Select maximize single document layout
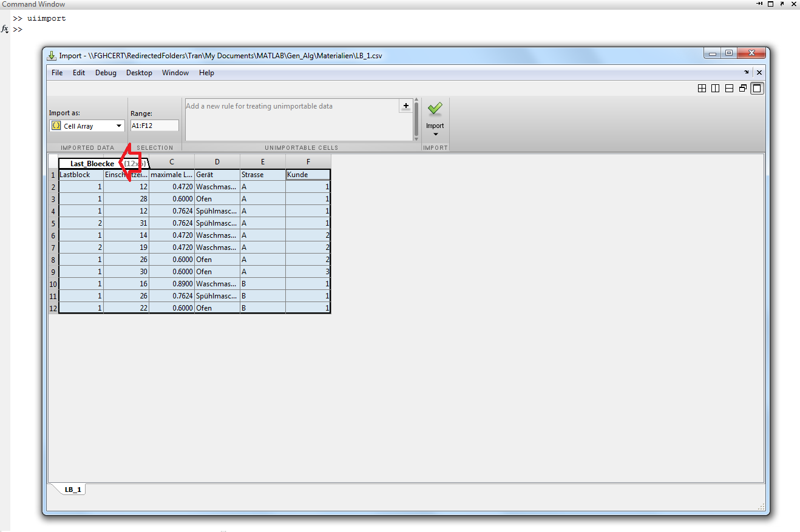The width and height of the screenshot is (800, 532). point(756,89)
